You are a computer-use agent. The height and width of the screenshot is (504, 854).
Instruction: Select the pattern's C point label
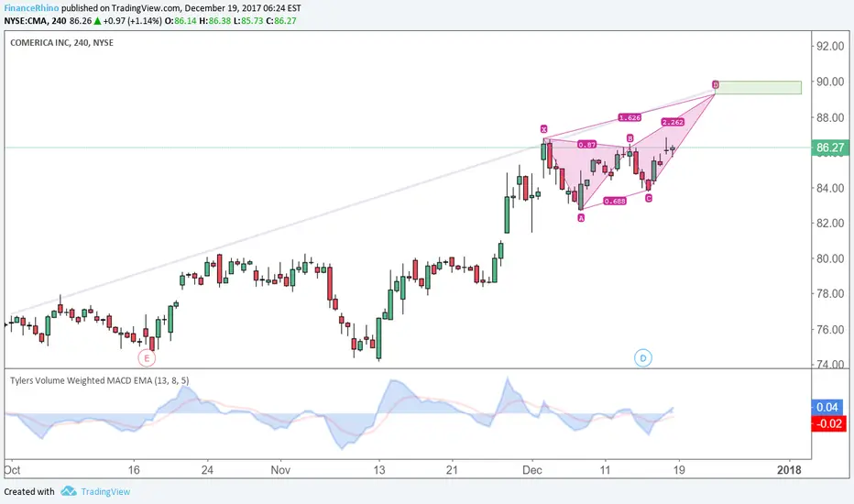point(649,198)
